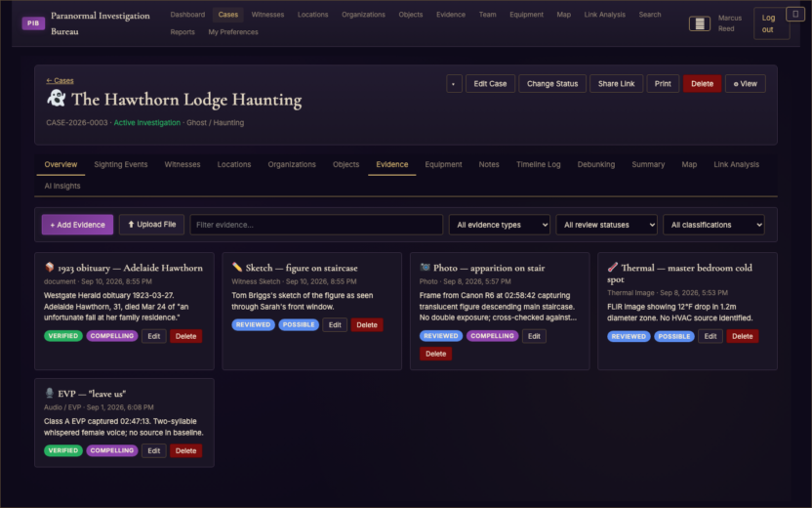This screenshot has height=508, width=812.
Task: Open Equipment in the top navigation
Action: tap(526, 15)
